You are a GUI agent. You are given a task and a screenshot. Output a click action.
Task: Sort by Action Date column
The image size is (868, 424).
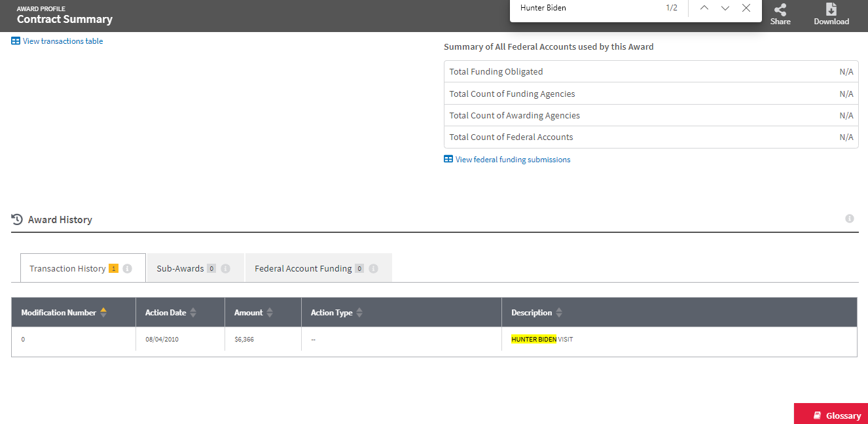[x=193, y=313]
